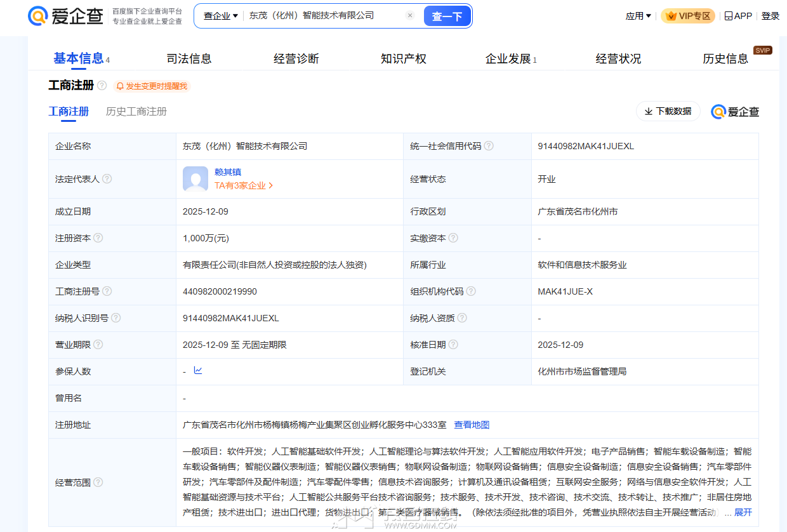The width and height of the screenshot is (787, 532).
Task: Click the legal representative avatar image
Action: click(x=195, y=179)
